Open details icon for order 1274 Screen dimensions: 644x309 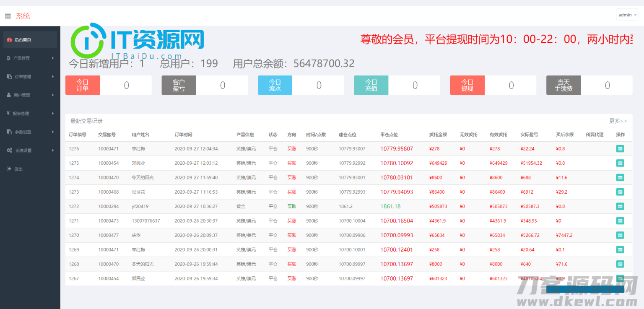(x=620, y=177)
